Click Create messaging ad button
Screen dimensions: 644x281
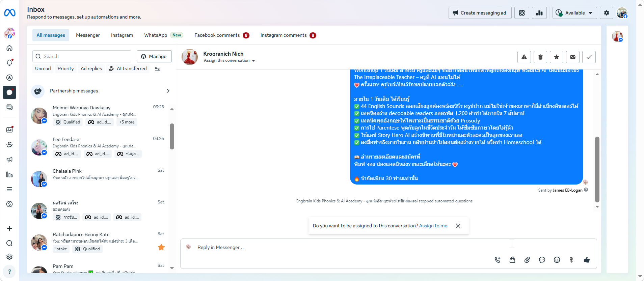pos(480,13)
